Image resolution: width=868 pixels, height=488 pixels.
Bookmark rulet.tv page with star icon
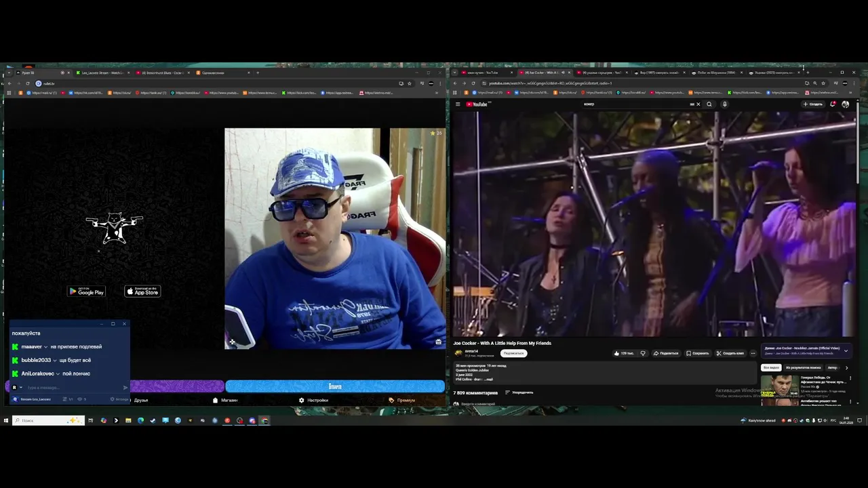[410, 83]
